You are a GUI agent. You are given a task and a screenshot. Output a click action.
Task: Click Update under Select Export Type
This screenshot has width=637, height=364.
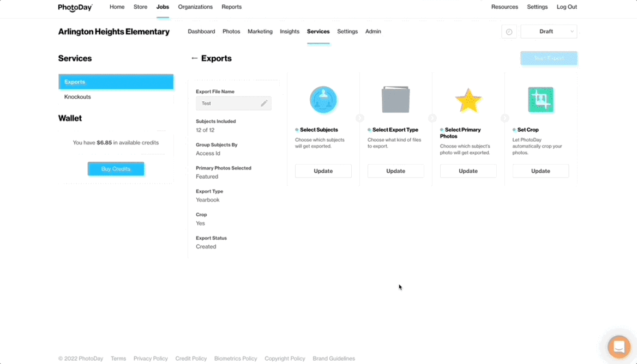click(x=395, y=171)
